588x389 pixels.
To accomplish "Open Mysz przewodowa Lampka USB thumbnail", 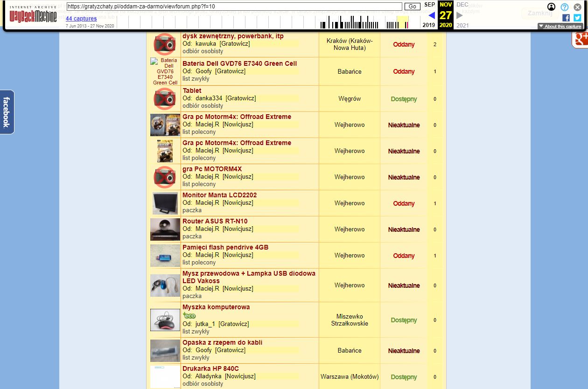I will 165,285.
